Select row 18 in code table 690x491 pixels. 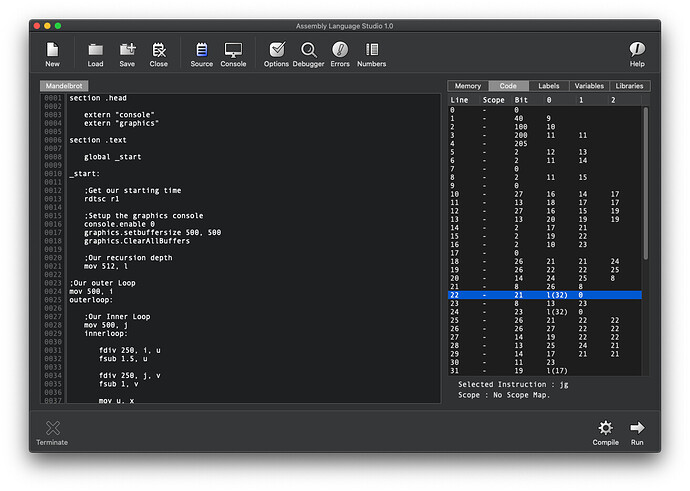[545, 261]
